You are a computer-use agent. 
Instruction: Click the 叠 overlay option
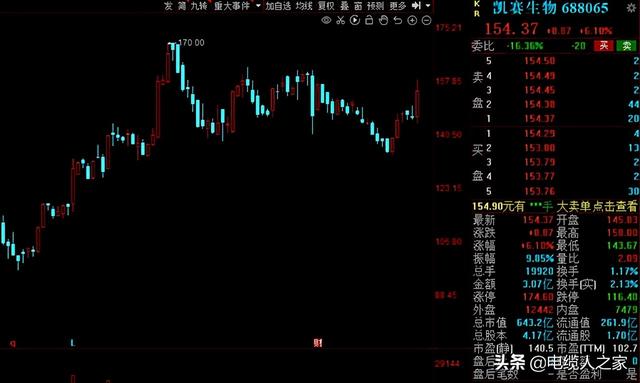(x=345, y=6)
